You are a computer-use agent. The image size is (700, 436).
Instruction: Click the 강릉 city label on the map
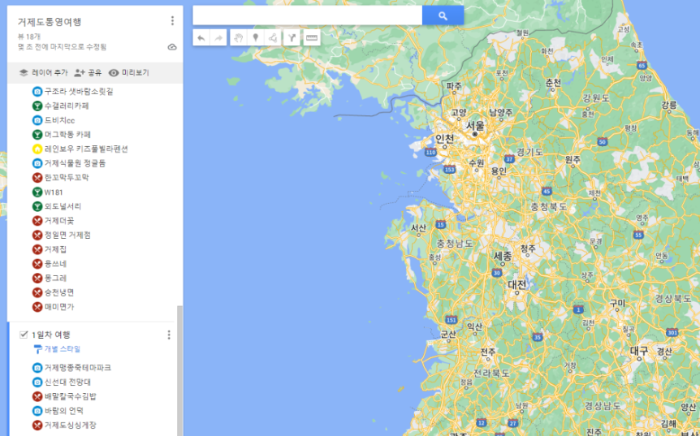(x=669, y=105)
